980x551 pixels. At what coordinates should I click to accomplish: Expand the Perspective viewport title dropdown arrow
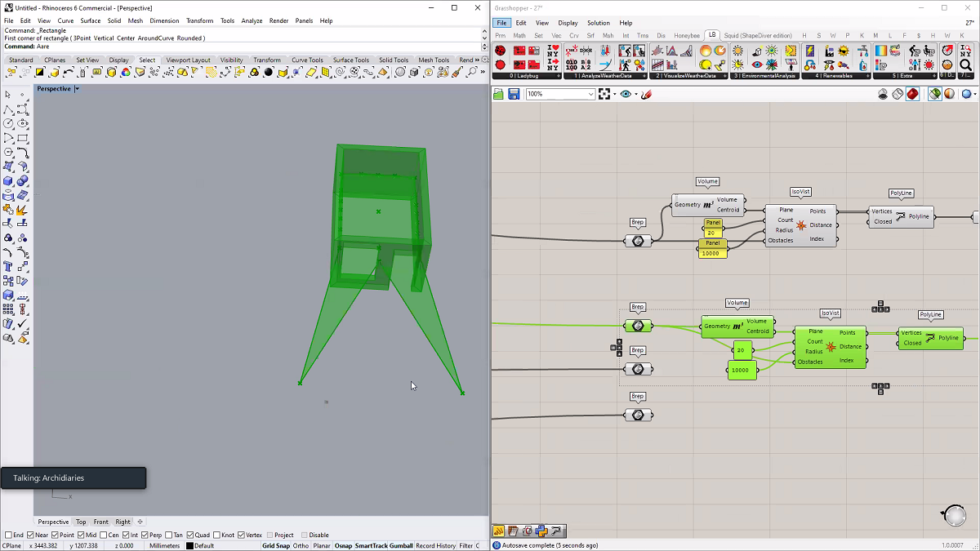pos(77,88)
